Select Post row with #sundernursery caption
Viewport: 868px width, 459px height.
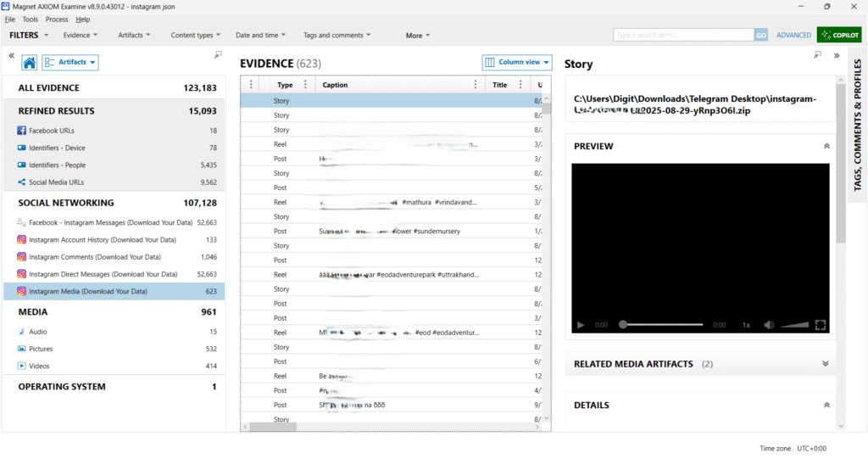coord(392,231)
